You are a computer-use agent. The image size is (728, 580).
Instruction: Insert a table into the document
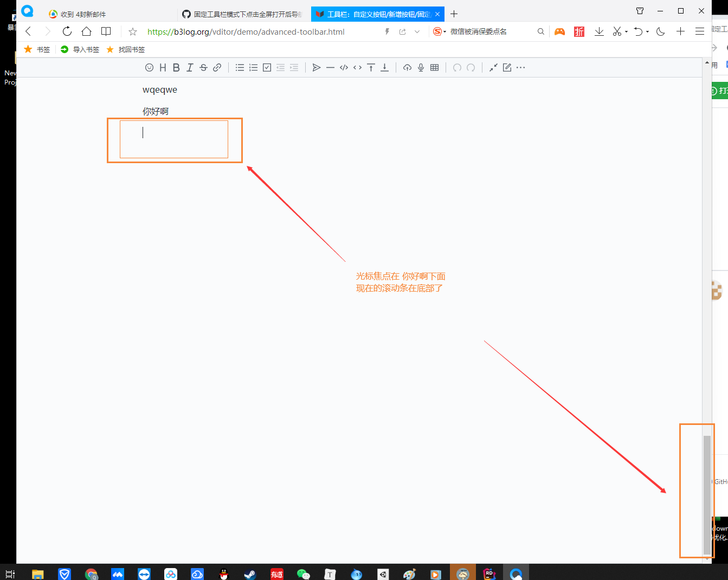434,67
